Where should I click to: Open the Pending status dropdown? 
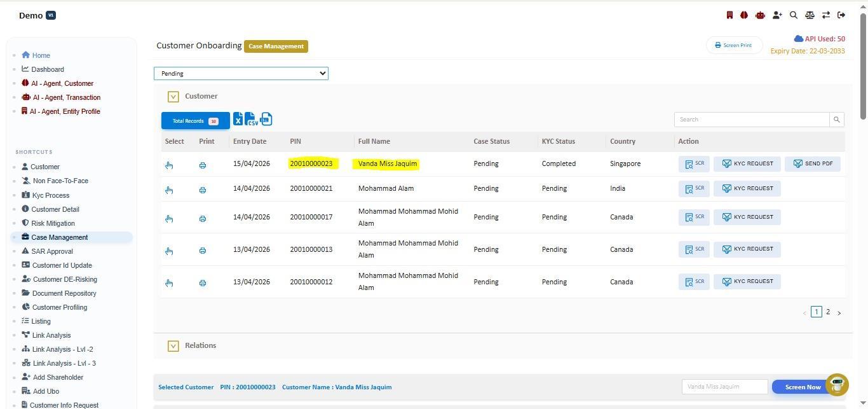[241, 73]
